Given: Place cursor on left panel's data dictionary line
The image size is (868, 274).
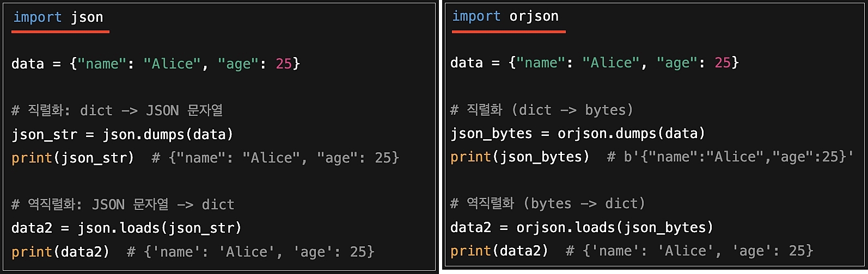Looking at the screenshot, I should tap(155, 64).
